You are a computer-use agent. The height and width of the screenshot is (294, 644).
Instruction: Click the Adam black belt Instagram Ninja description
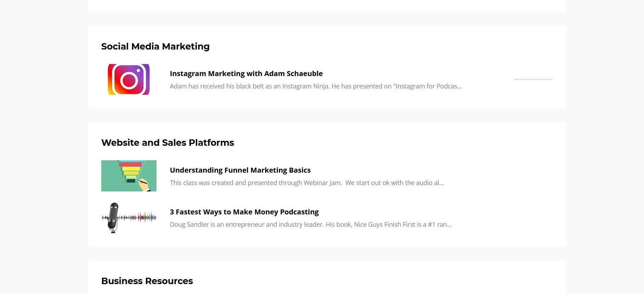(315, 86)
